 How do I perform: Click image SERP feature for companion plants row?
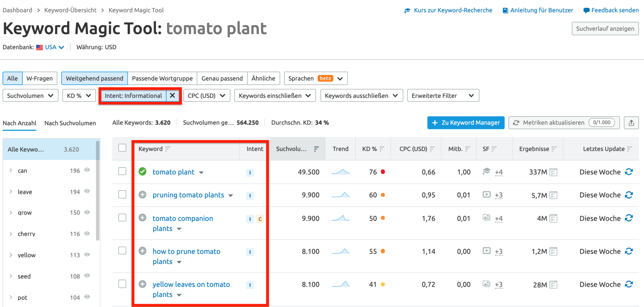coord(487,218)
